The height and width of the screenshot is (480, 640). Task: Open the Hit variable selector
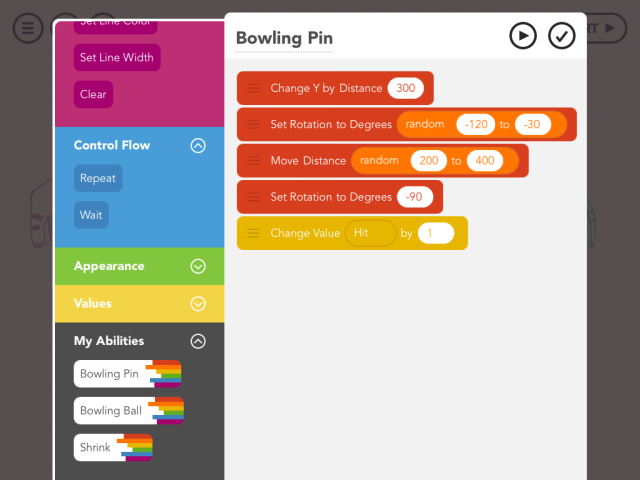tap(368, 233)
